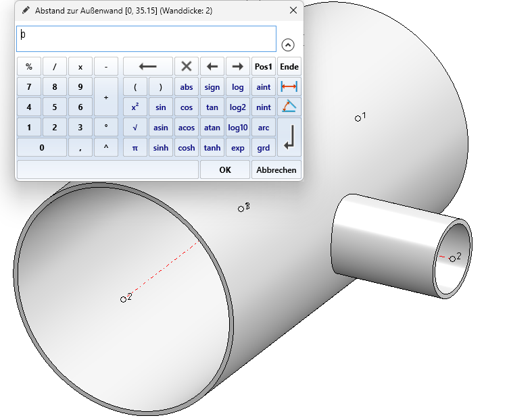Click the Pos1 key
Image resolution: width=509 pixels, height=420 pixels.
coord(263,66)
